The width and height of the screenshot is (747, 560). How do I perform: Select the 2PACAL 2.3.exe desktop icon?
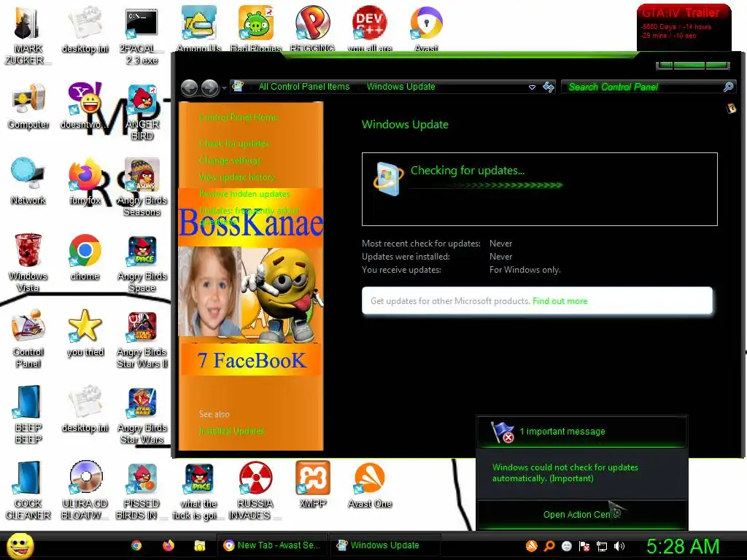point(142,35)
